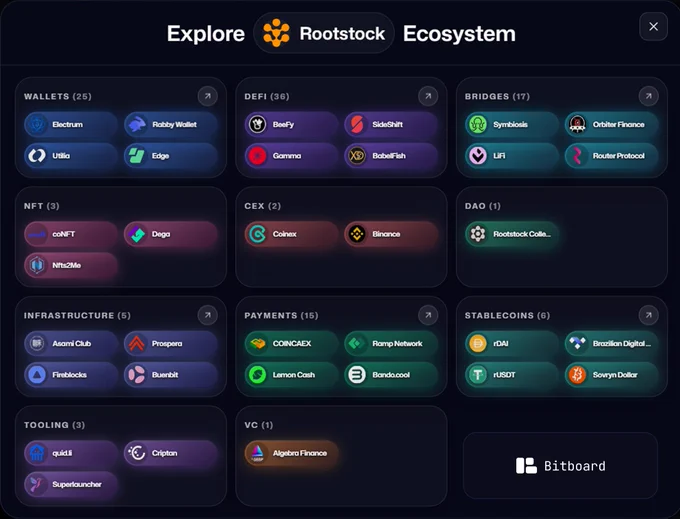Open the Binance yellow icon
The width and height of the screenshot is (680, 519).
[x=357, y=234]
